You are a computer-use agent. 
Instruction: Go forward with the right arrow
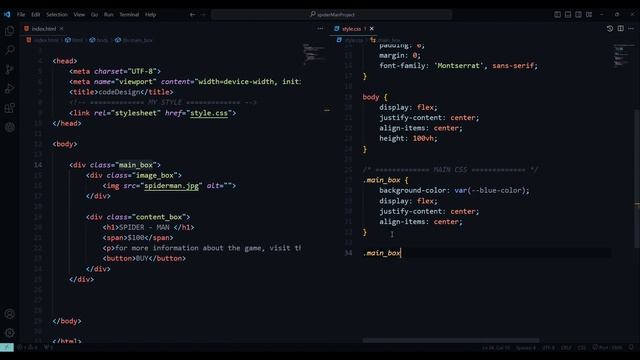(x=204, y=15)
